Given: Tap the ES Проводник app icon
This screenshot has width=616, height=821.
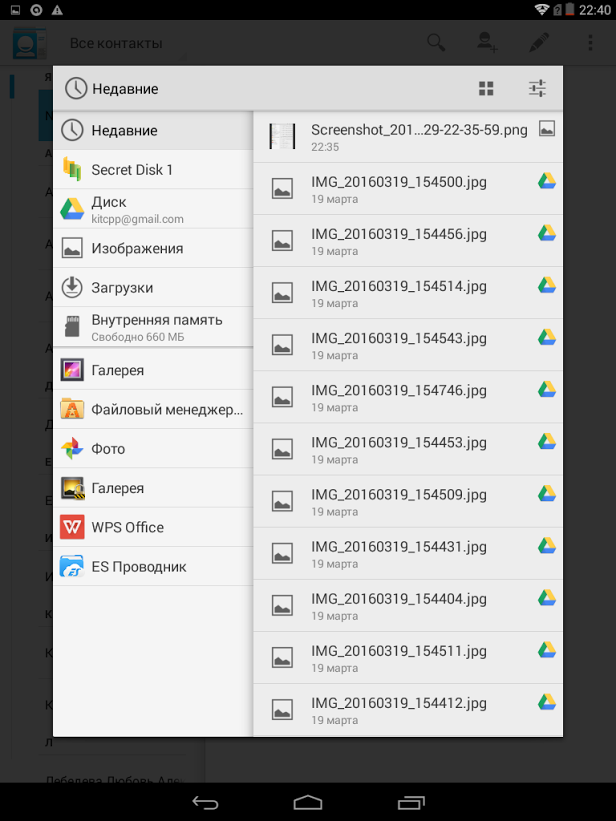Looking at the screenshot, I should [72, 567].
